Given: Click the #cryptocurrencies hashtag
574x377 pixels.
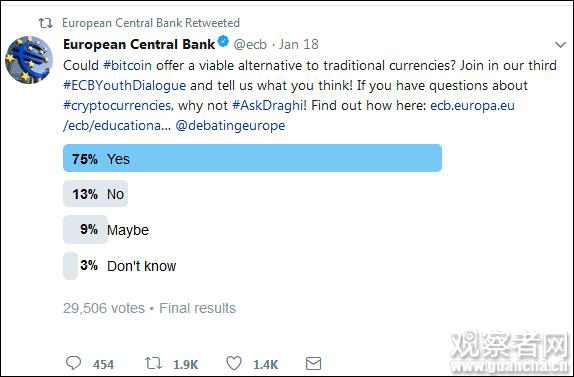Looking at the screenshot, I should pyautogui.click(x=118, y=106).
